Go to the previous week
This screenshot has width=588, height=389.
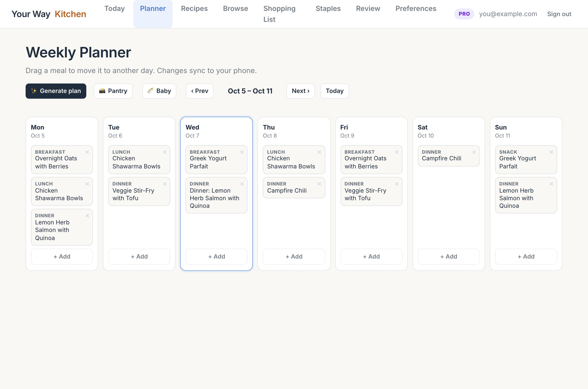[200, 91]
